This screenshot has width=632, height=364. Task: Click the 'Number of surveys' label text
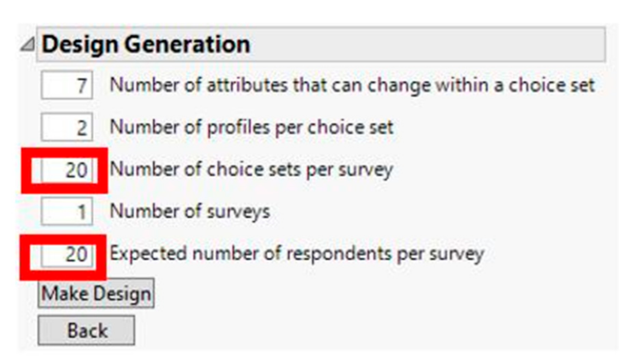point(190,211)
